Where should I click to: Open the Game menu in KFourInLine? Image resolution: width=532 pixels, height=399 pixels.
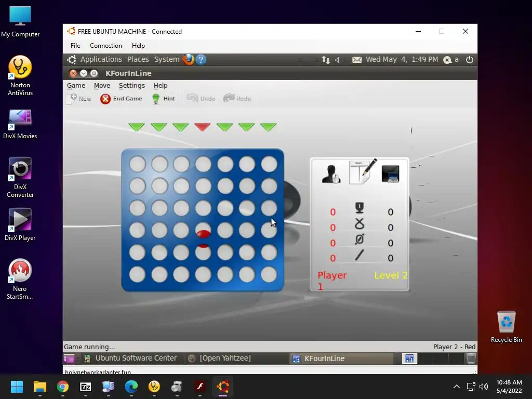point(76,86)
